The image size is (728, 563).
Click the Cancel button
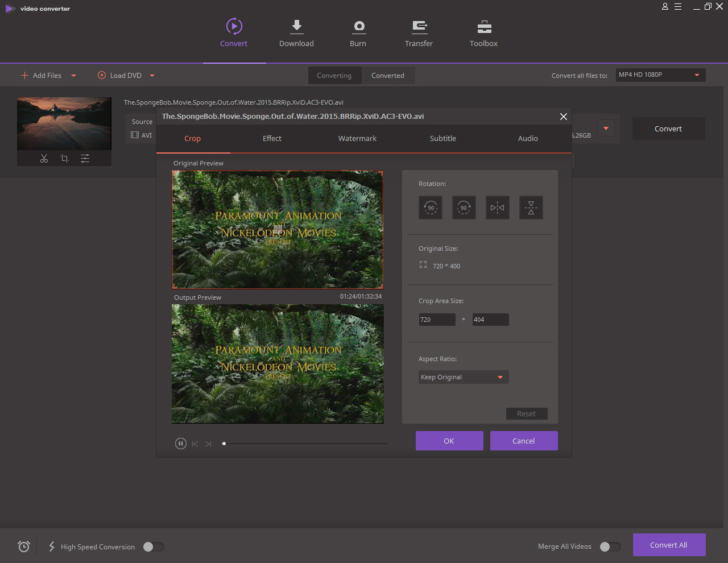pos(524,441)
